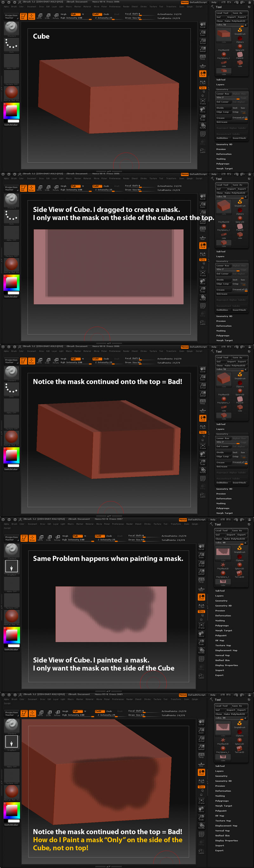Toggle PolyF wireframe in 'Same Problem' screenshot
Viewport: 254px width, 868px height.
point(201,660)
